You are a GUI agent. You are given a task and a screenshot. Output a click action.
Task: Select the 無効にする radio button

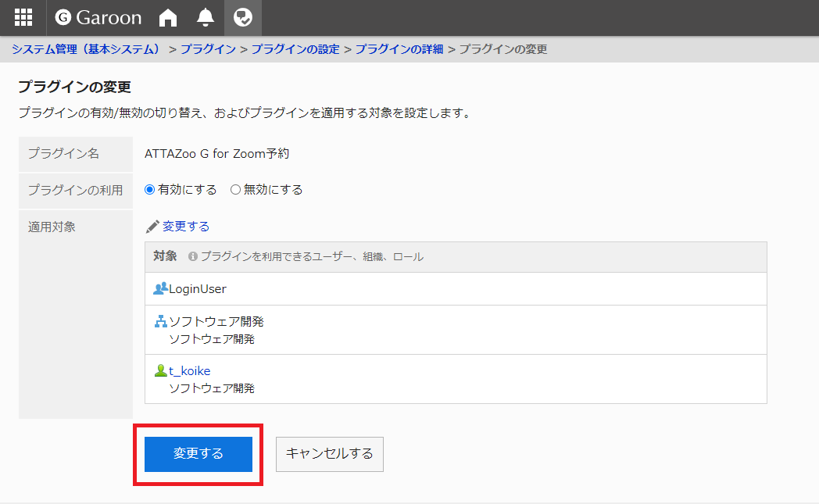(x=235, y=190)
